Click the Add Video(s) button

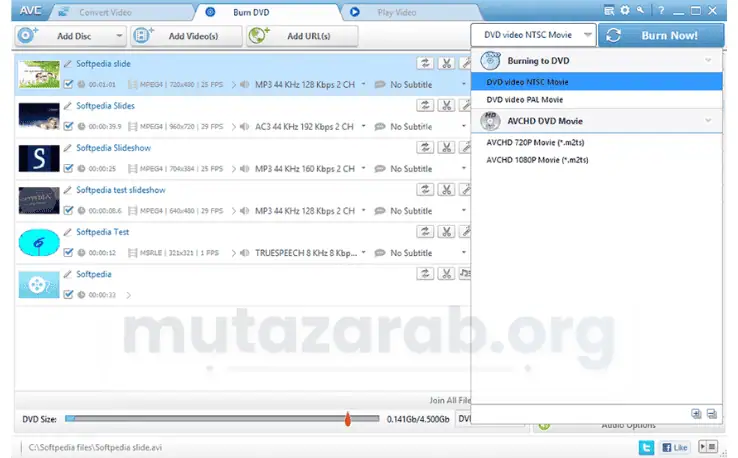click(186, 36)
